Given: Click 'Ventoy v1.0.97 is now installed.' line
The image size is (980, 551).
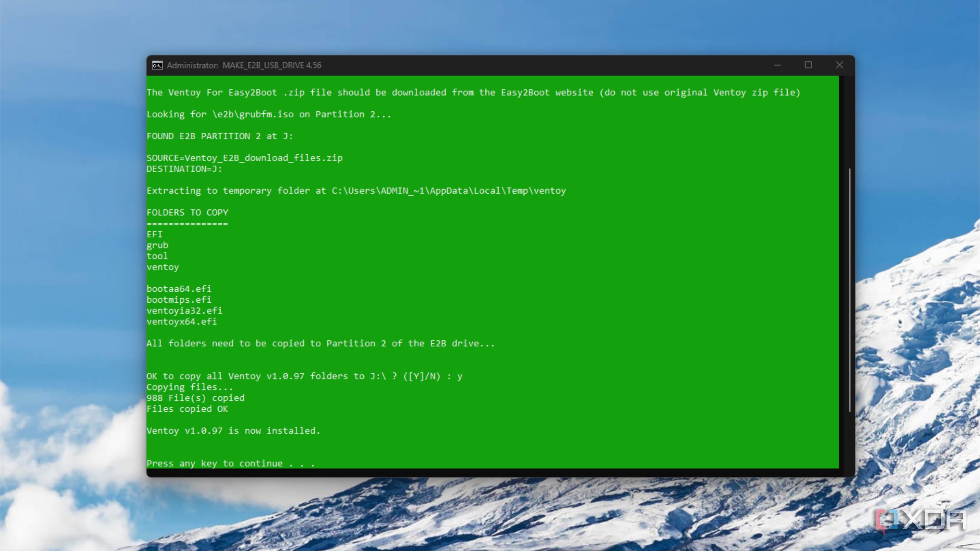Looking at the screenshot, I should coord(234,431).
